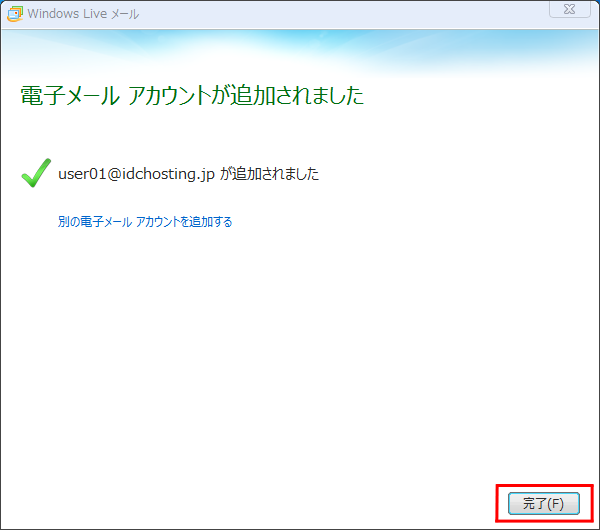This screenshot has width=600, height=530.
Task: Click the Windows Live Mail title bar icon
Action: [x=15, y=14]
